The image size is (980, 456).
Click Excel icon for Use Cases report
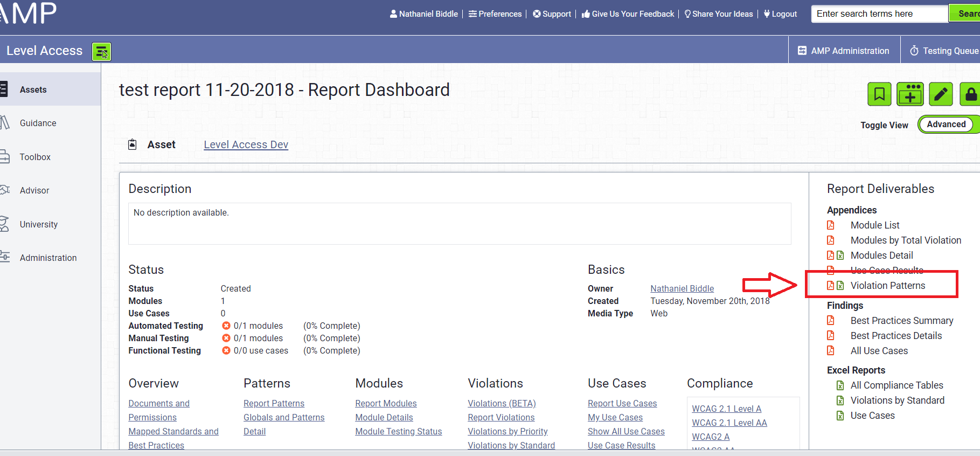point(840,416)
